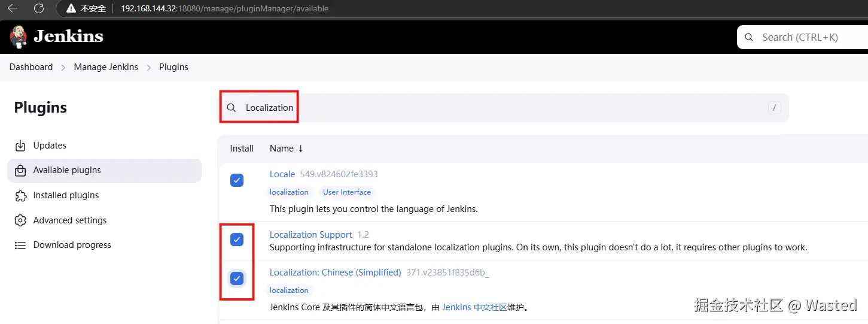The width and height of the screenshot is (868, 324).
Task: Click the Jenkins title text in header
Action: [x=69, y=37]
